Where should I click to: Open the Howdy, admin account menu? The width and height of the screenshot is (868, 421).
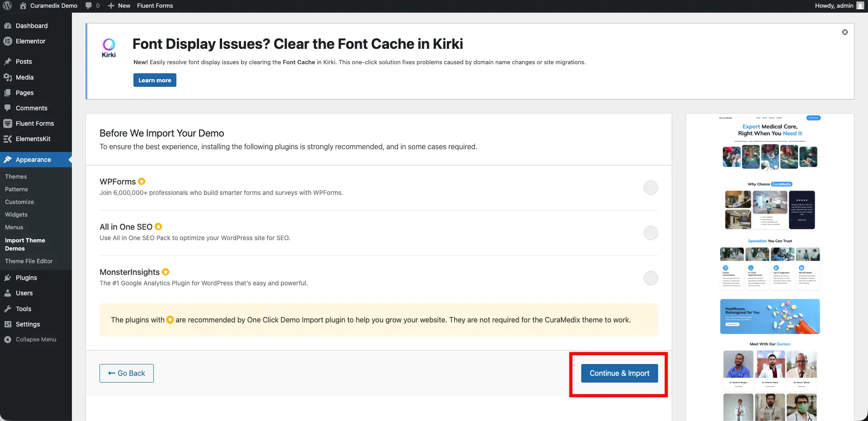click(834, 6)
